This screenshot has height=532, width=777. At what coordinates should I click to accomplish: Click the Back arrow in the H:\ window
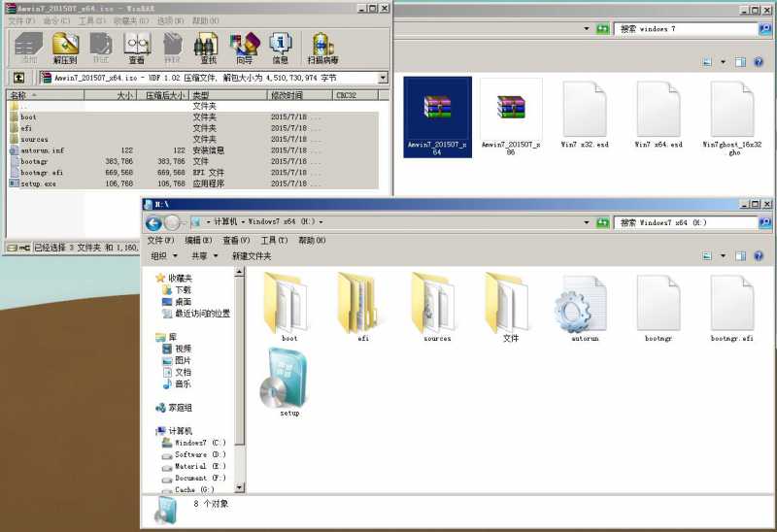tap(153, 223)
